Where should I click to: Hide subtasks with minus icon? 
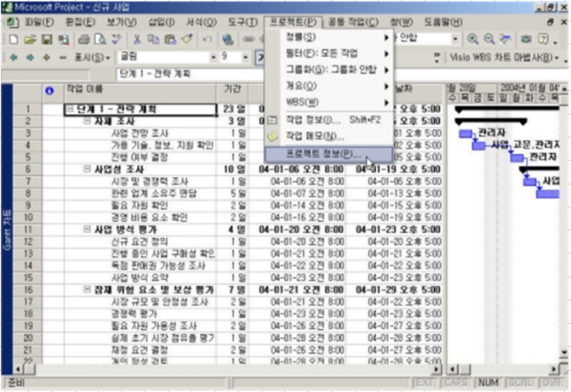click(63, 57)
